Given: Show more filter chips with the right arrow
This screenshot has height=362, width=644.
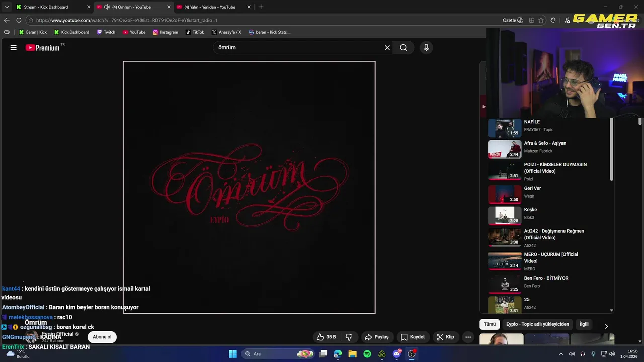Looking at the screenshot, I should coord(606,326).
